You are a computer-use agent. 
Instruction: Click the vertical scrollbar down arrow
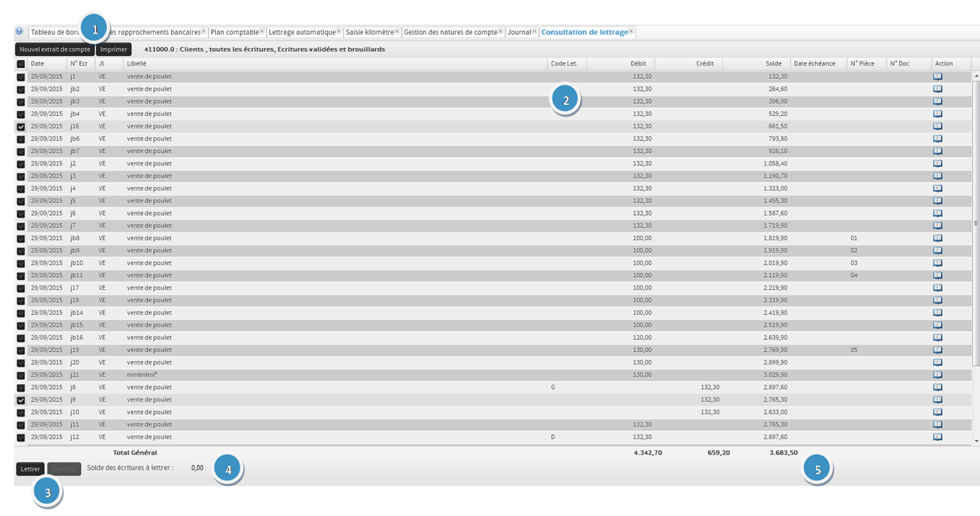coord(976,441)
